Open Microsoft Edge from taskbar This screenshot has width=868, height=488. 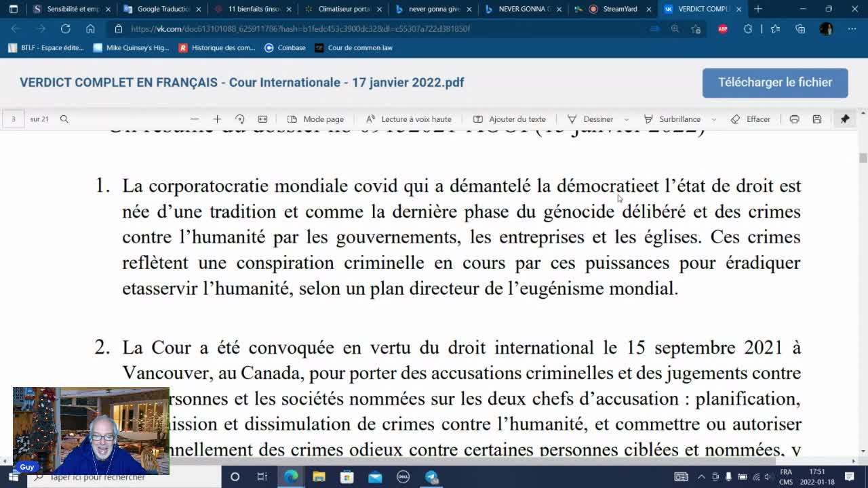coord(291,477)
